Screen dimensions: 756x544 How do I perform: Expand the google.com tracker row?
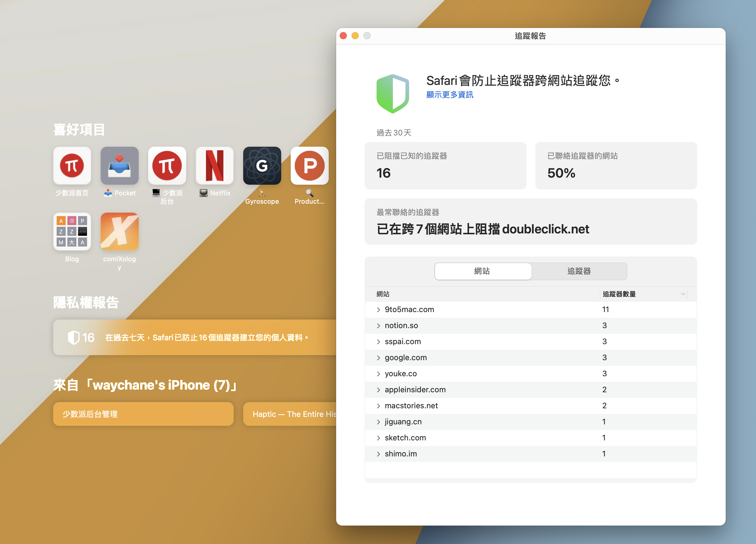tap(378, 358)
